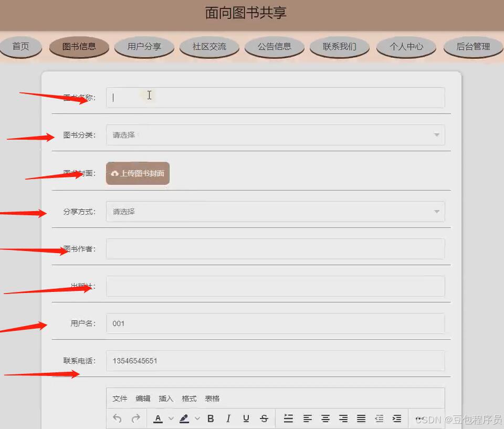The width and height of the screenshot is (504, 429).
Task: Expand the font color dropdown arrow
Action: coord(172,418)
